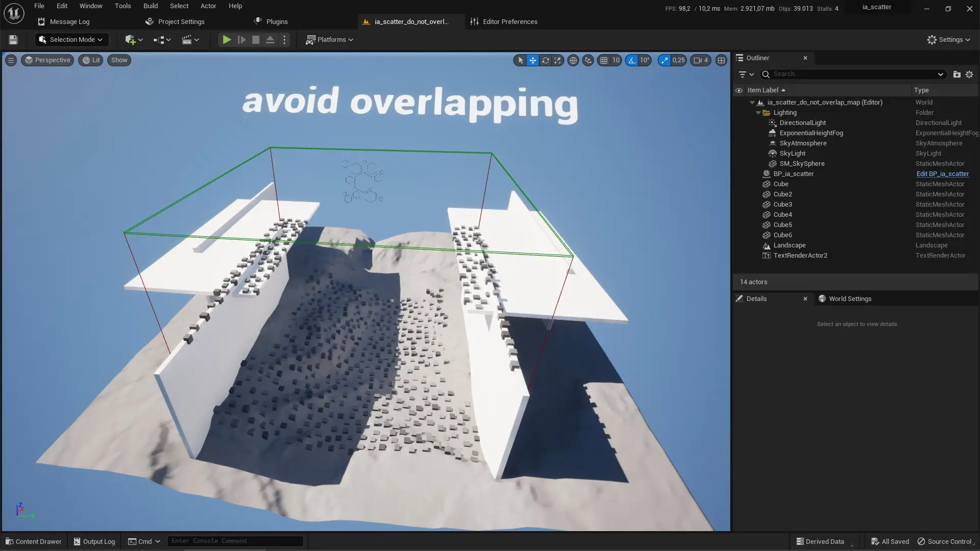Adjust camera speed setting 4
The image size is (980, 551).
701,60
